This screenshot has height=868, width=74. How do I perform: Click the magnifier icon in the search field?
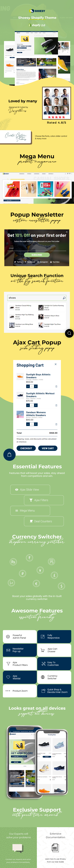[x=64, y=298]
